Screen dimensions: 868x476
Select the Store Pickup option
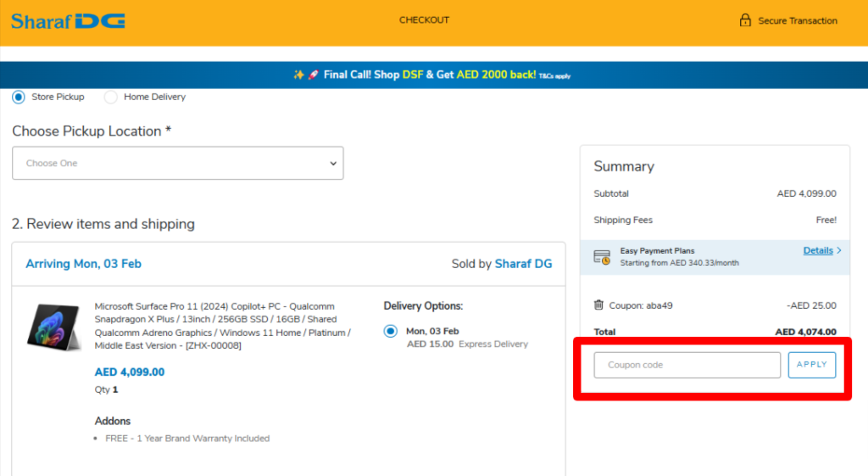[19, 97]
